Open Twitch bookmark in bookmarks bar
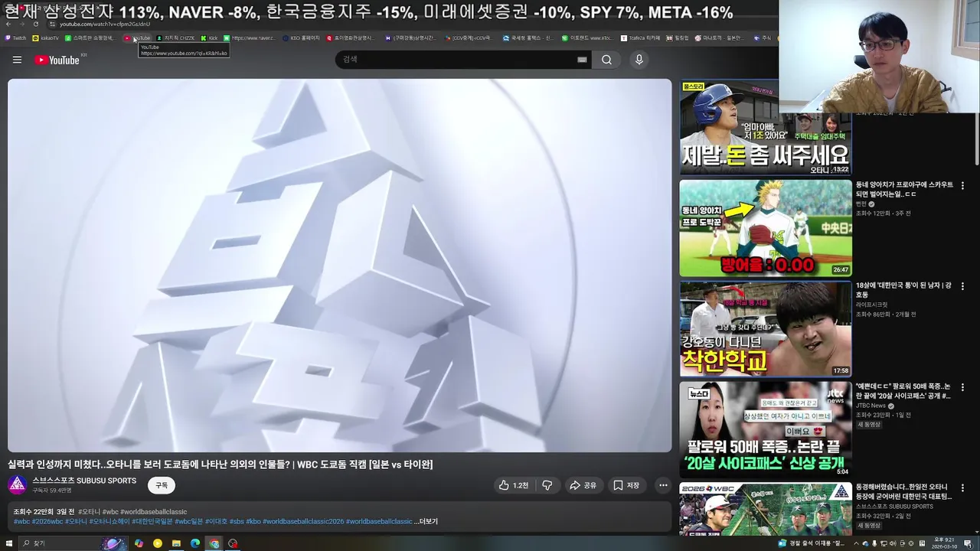This screenshot has height=551, width=980. 15,37
